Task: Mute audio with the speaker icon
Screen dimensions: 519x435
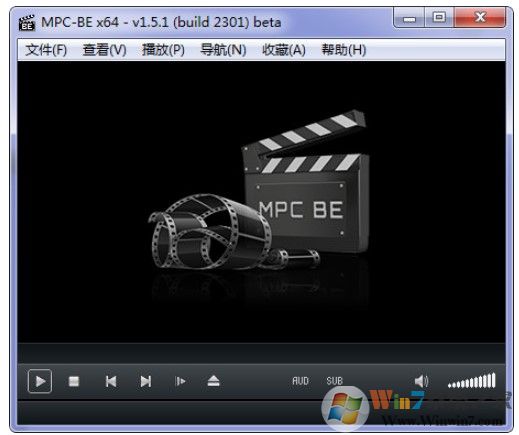Action: 421,381
